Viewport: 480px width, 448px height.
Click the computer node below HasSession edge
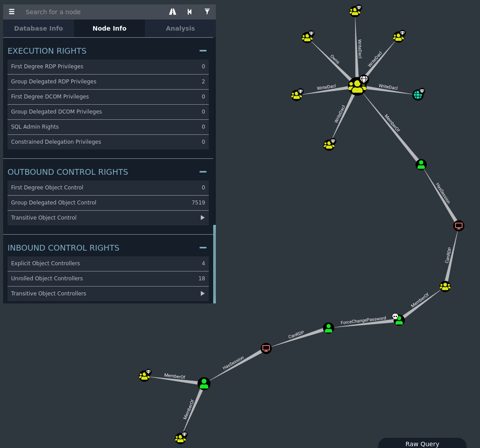[459, 226]
